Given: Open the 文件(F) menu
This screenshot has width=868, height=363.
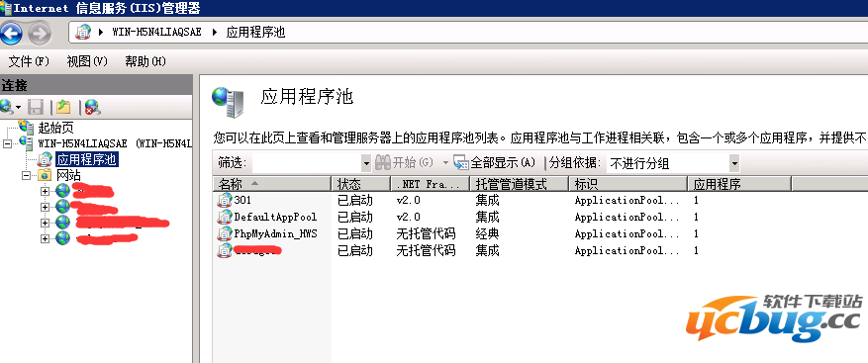Looking at the screenshot, I should pyautogui.click(x=29, y=61).
